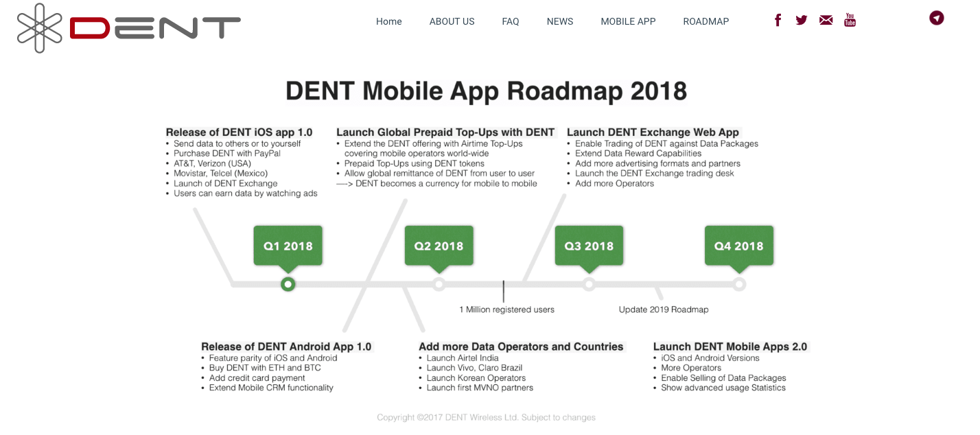Click the copyright notice text
Image resolution: width=980 pixels, height=435 pixels.
(x=486, y=417)
